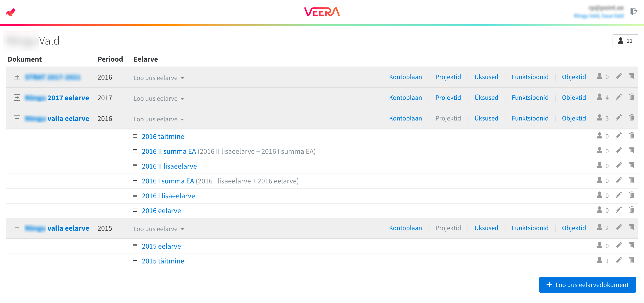
Task: Delete the valla eelarve 2015 document
Action: [631, 228]
